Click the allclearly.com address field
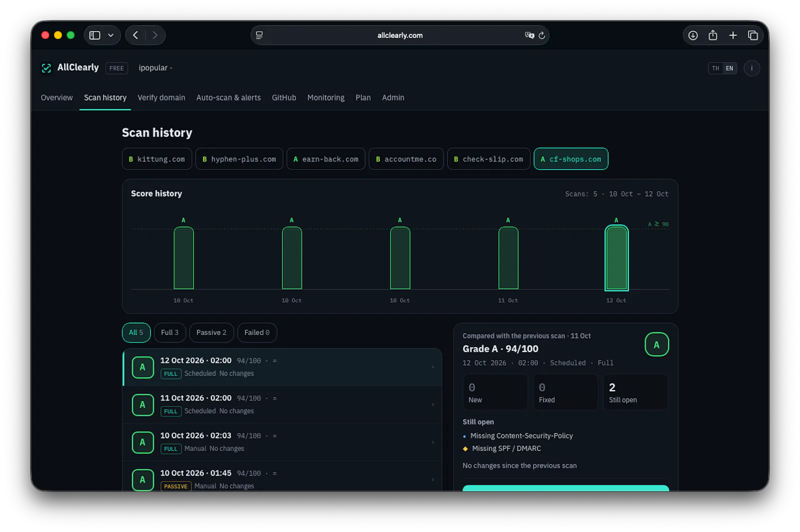Viewport: 800px width, 532px height. [x=400, y=35]
